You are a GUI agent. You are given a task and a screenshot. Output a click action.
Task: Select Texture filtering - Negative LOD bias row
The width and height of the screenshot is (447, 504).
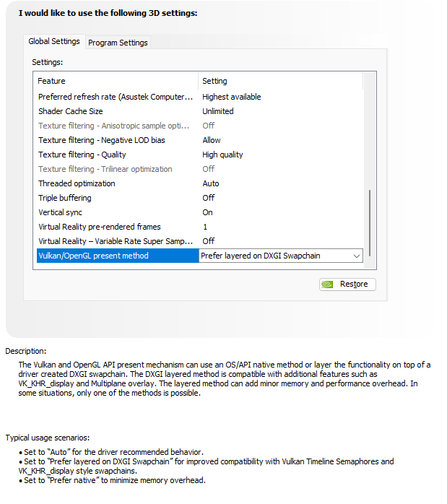point(200,140)
